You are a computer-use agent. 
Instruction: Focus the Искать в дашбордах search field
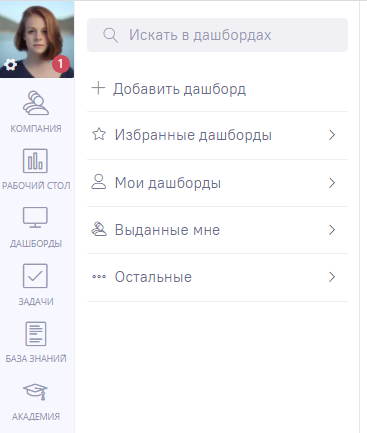click(217, 35)
